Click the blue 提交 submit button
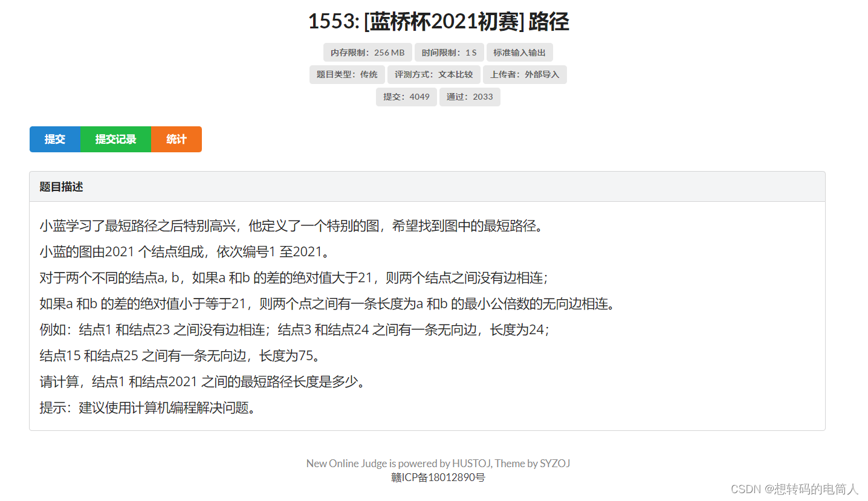The image size is (868, 501). click(x=55, y=139)
